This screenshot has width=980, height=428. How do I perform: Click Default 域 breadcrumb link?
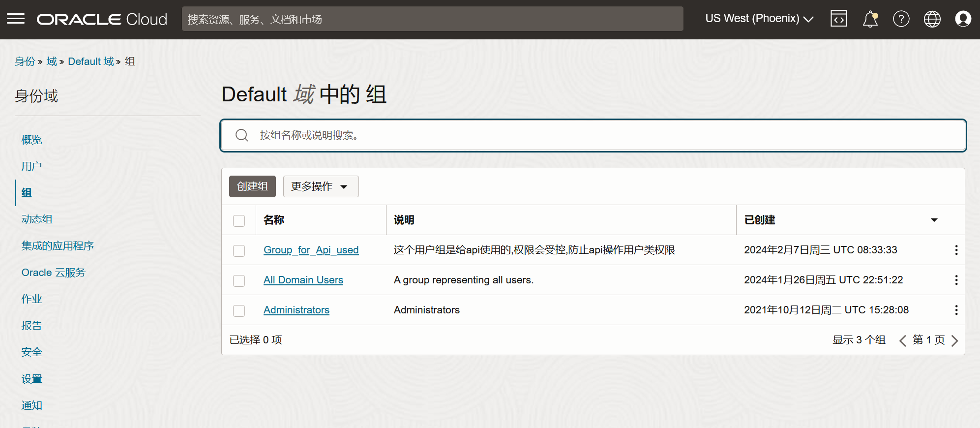tap(91, 61)
